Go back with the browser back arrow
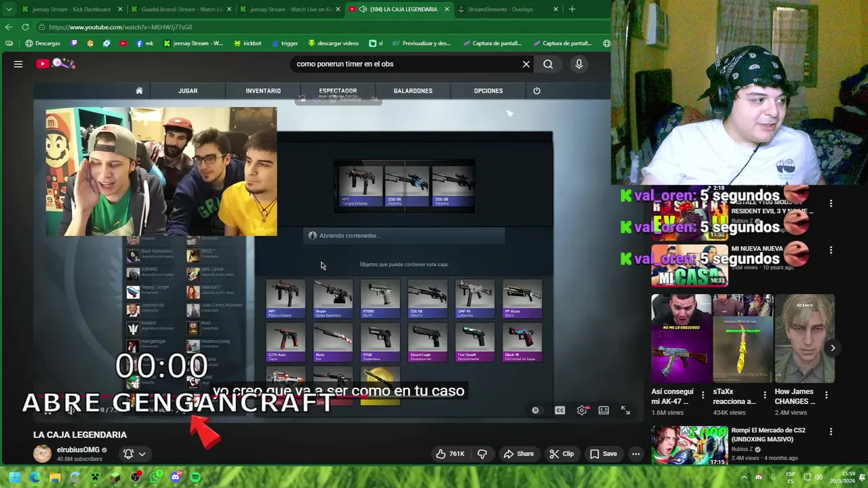Viewport: 868px width, 488px height. point(9,27)
